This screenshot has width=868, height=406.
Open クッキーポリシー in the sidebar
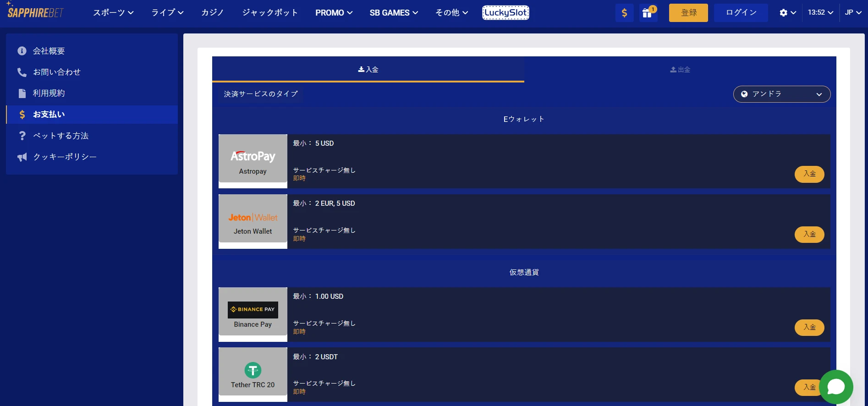coord(92,157)
